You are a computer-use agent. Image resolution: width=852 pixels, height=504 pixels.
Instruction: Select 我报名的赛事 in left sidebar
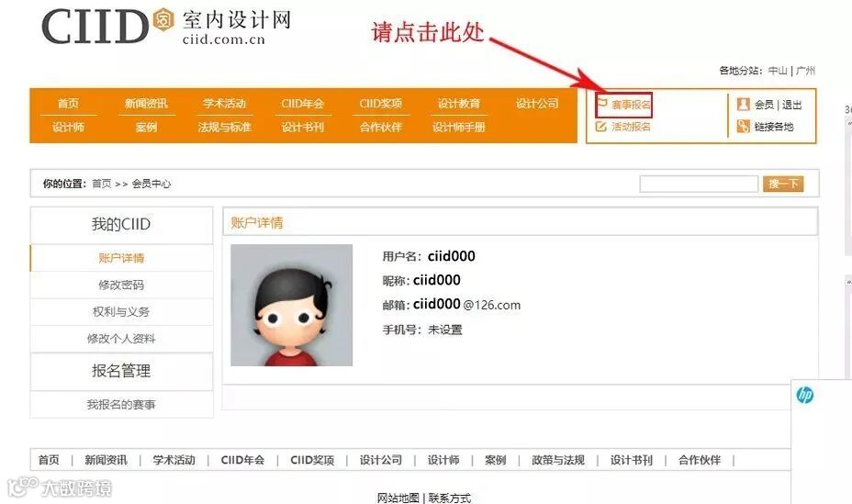(121, 404)
